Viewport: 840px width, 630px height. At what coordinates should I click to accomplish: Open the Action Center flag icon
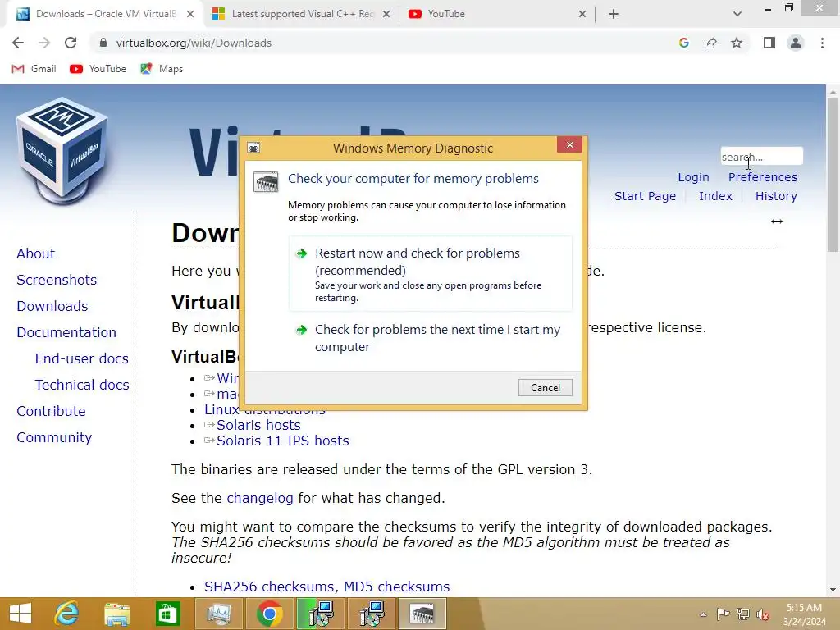[x=723, y=614]
